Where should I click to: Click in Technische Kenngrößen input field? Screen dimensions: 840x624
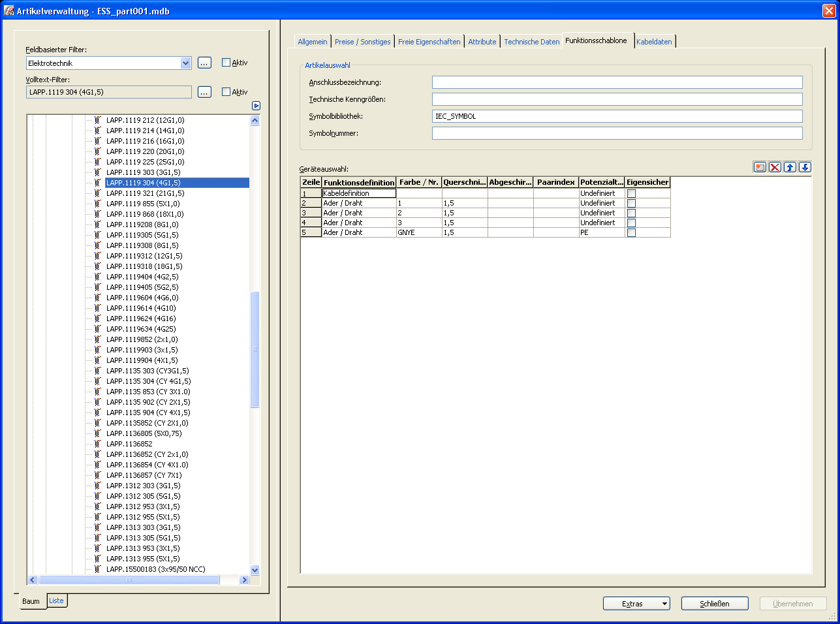pos(617,99)
